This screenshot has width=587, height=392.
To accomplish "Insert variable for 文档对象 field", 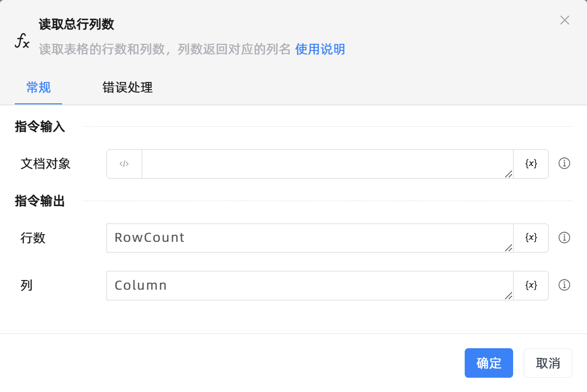I will pos(531,164).
